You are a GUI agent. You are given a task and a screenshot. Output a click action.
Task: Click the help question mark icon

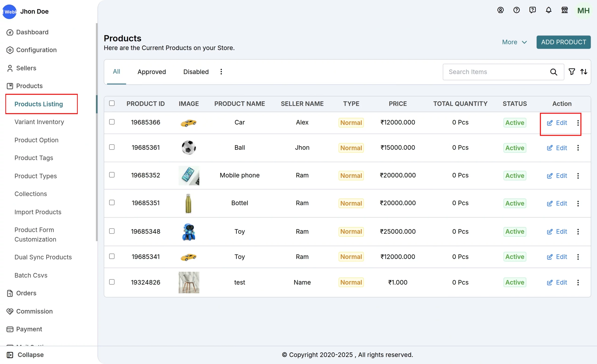(x=517, y=10)
